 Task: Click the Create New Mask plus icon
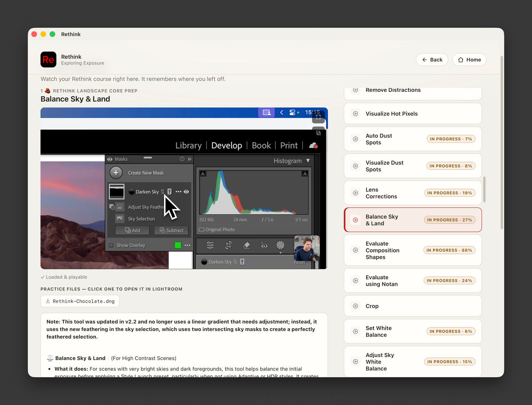pos(116,173)
